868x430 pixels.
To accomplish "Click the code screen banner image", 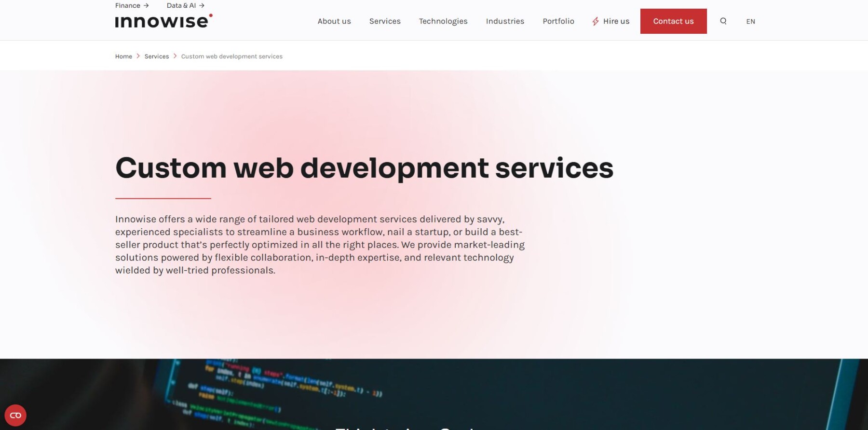I will click(x=434, y=394).
